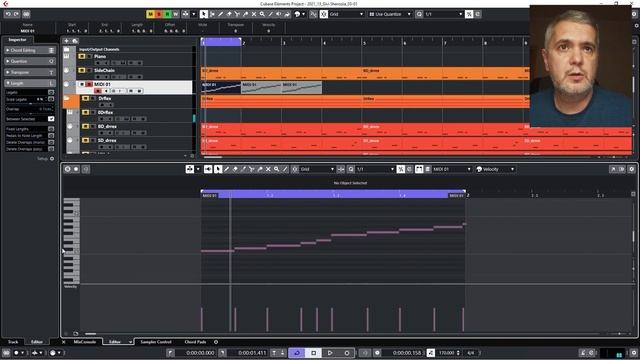
Task: Expand the Quantize section in Inspector
Action: (x=29, y=61)
